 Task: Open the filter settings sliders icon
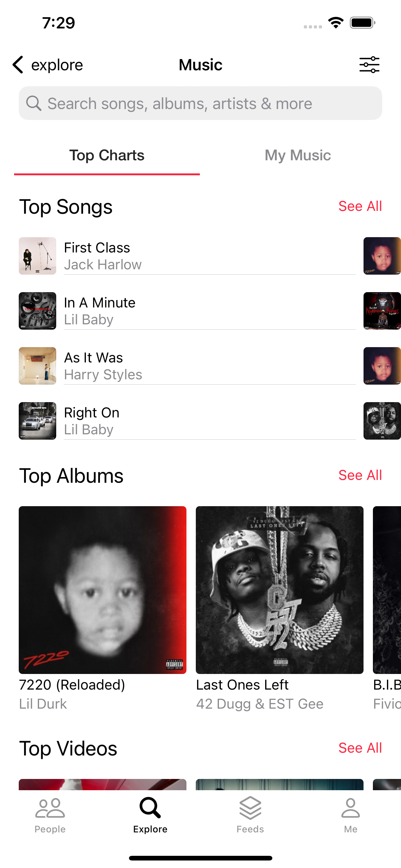coord(369,65)
